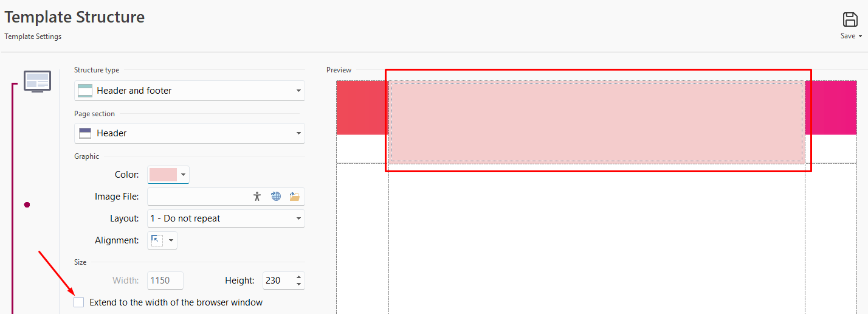The height and width of the screenshot is (314, 868).
Task: Click the Save disk icon
Action: (x=849, y=19)
